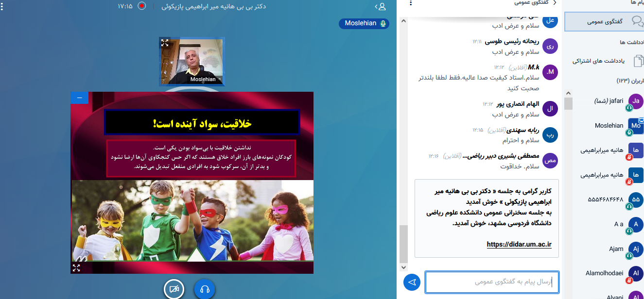Open the didar.um.ac.ir link

click(519, 244)
